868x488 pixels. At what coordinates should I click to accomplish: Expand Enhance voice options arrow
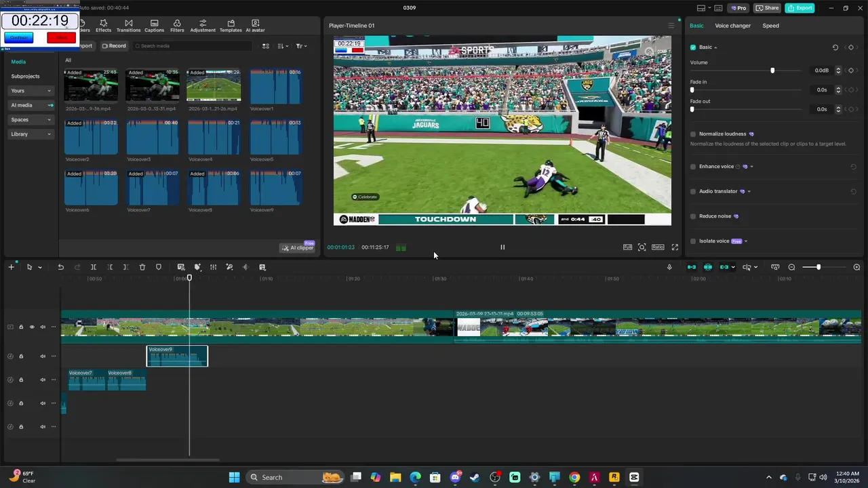751,167
